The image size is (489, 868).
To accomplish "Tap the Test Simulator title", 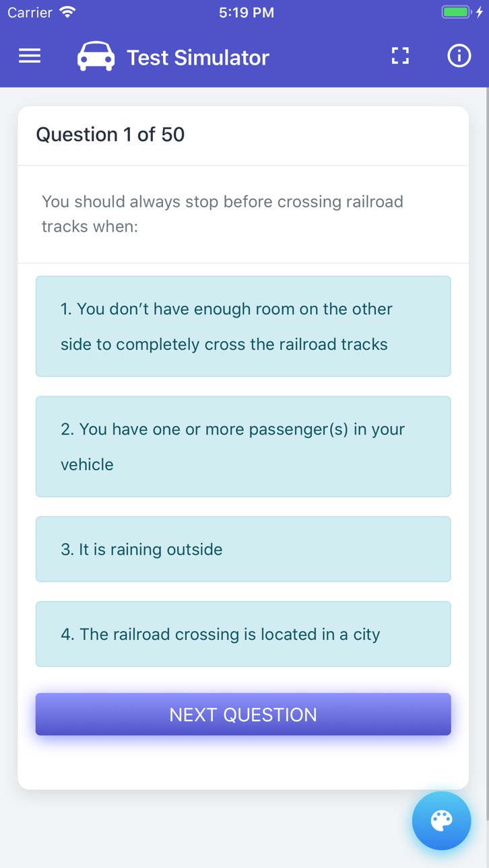I will click(x=198, y=58).
